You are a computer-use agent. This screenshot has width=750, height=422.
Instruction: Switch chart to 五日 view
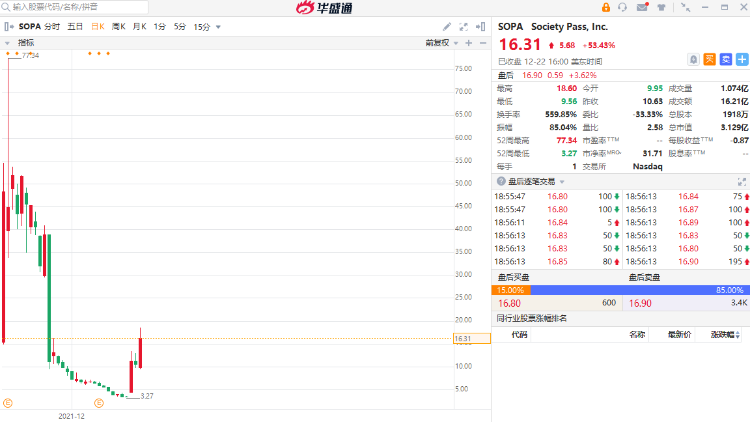pos(75,27)
